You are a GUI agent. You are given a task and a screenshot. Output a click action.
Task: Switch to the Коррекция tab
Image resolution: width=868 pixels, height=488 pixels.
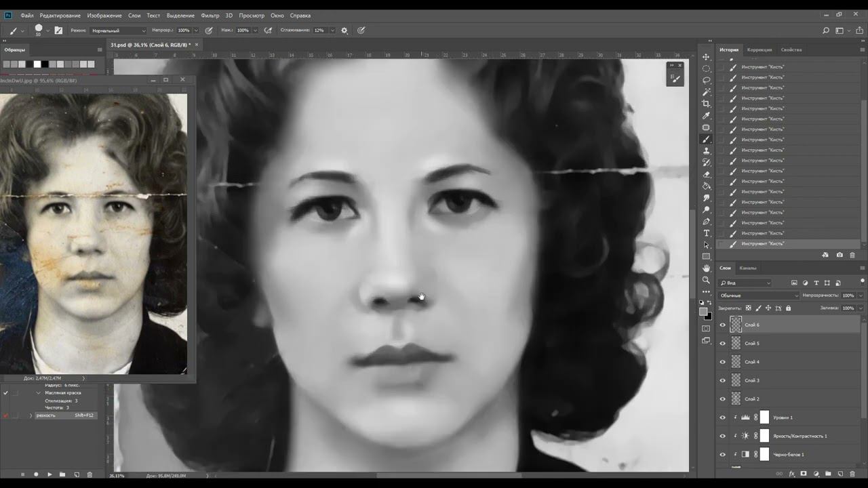pyautogui.click(x=759, y=49)
